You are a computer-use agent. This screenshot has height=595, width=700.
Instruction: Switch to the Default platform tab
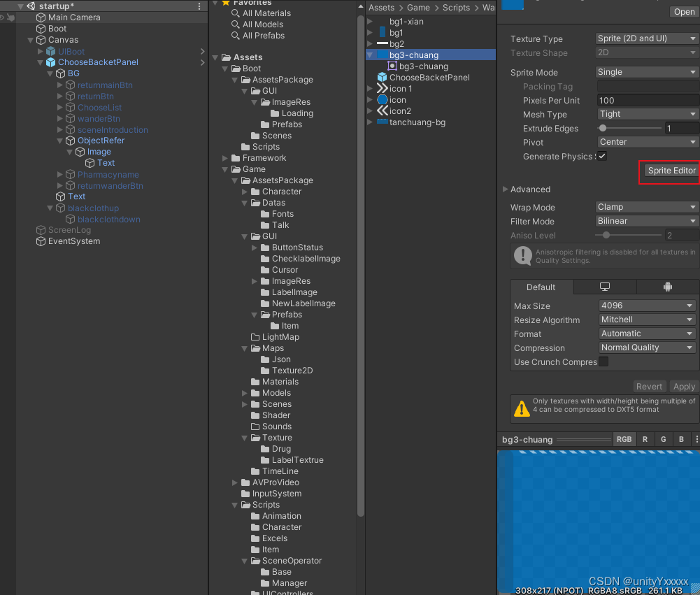point(540,287)
